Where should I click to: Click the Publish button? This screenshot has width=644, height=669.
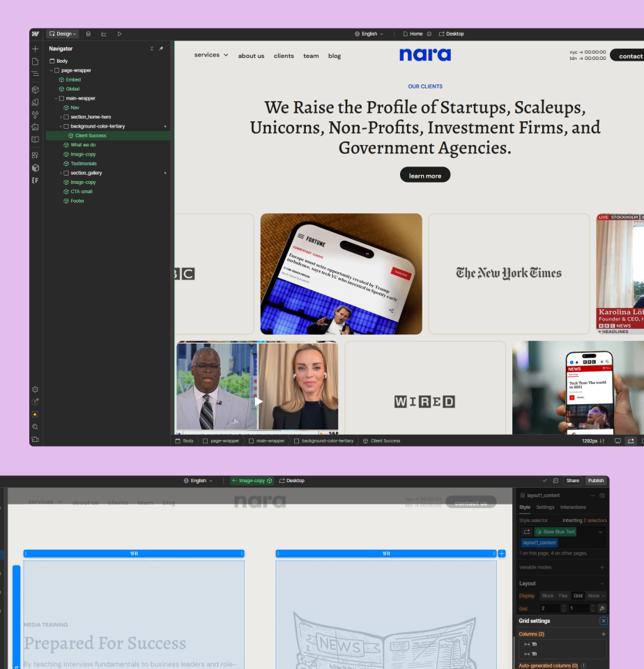coord(596,480)
